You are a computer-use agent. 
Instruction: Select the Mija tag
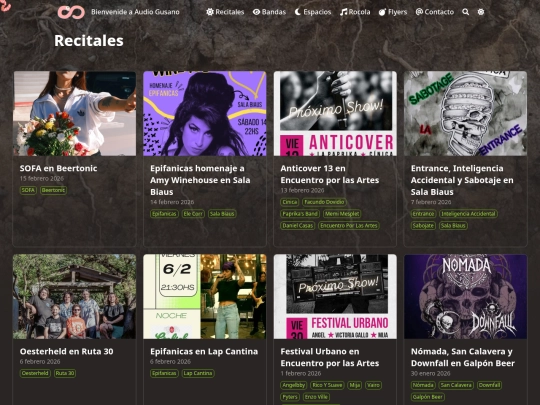(x=355, y=385)
